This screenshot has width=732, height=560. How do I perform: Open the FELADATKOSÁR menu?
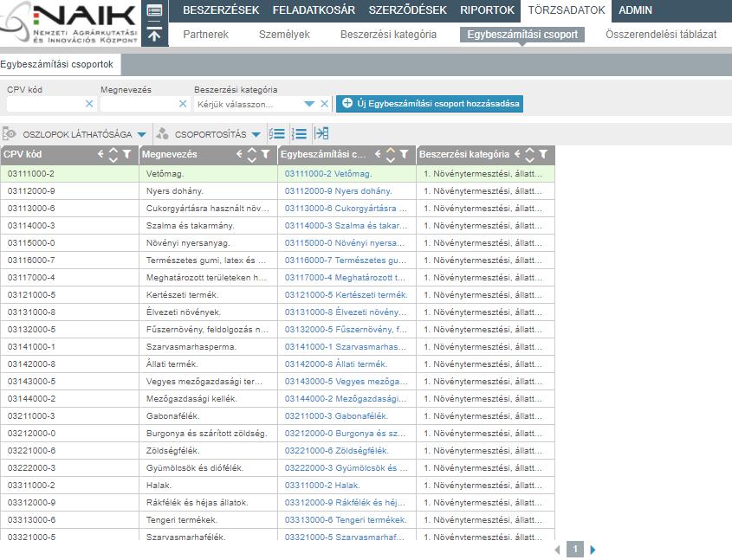(314, 10)
